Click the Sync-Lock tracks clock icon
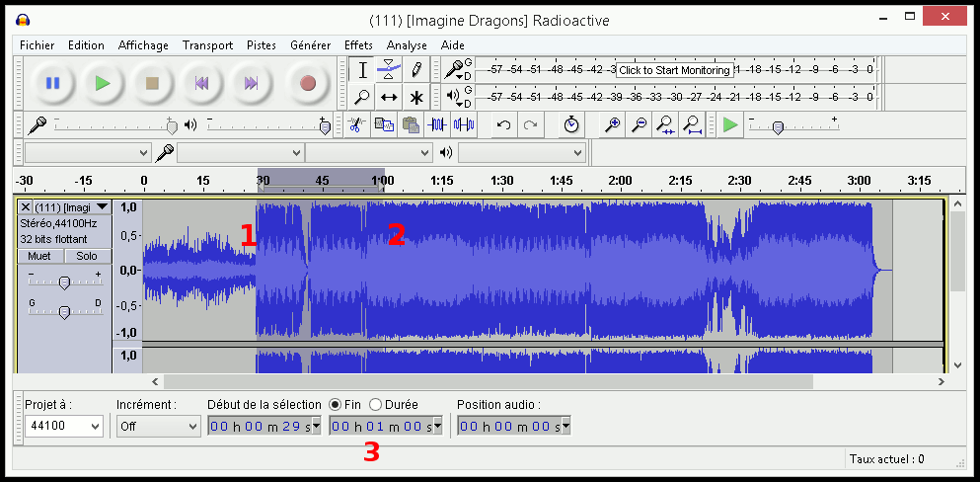Screen dimensions: 980x482 tap(571, 125)
